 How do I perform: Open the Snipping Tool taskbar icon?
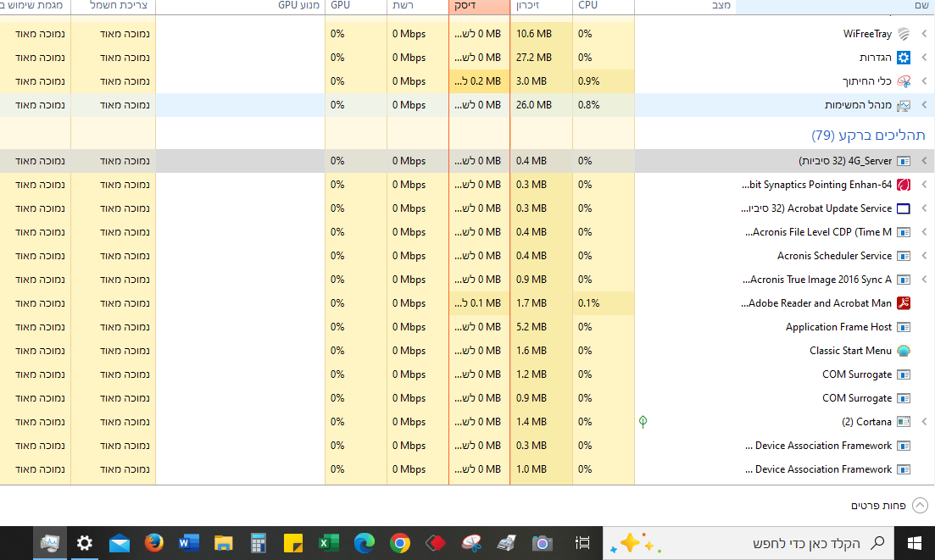click(471, 543)
